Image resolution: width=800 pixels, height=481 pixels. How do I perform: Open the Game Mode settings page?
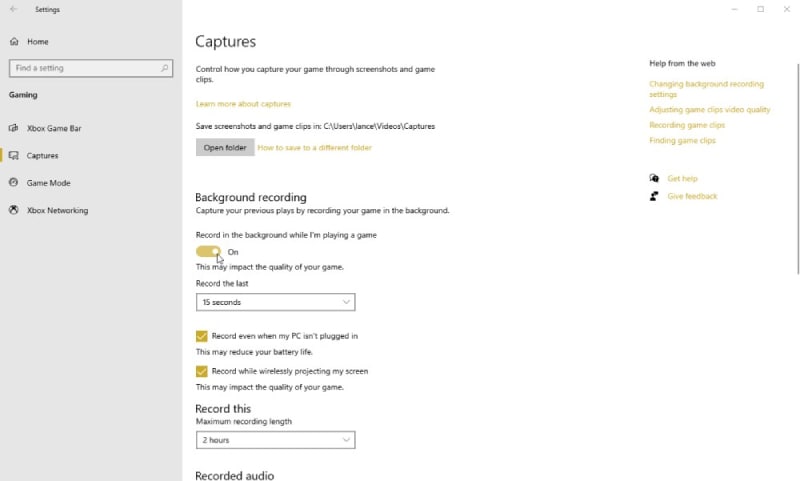48,183
